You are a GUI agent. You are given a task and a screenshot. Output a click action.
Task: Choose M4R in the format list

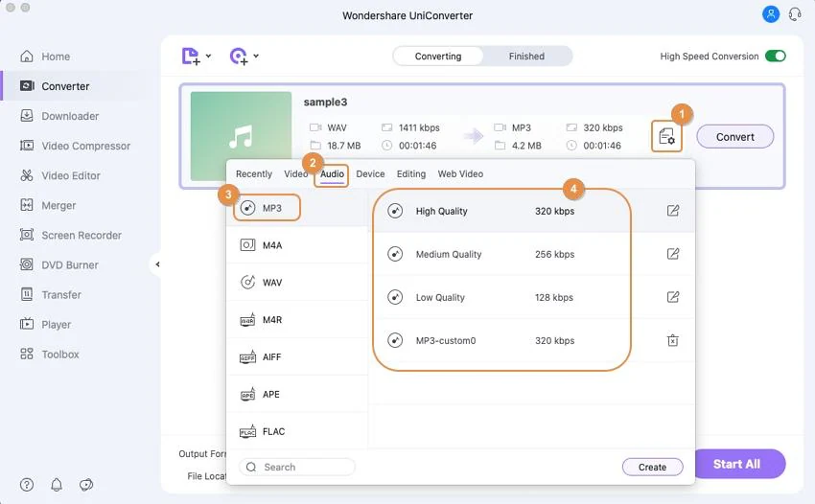297,319
